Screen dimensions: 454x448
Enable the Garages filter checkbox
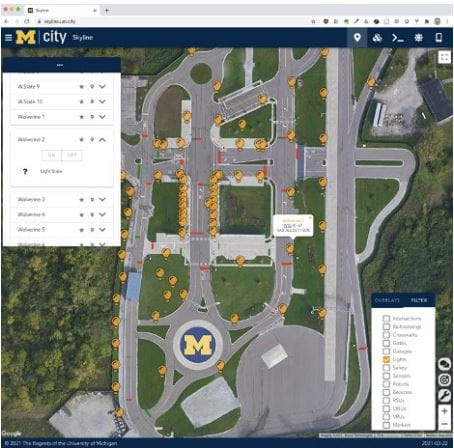click(386, 351)
